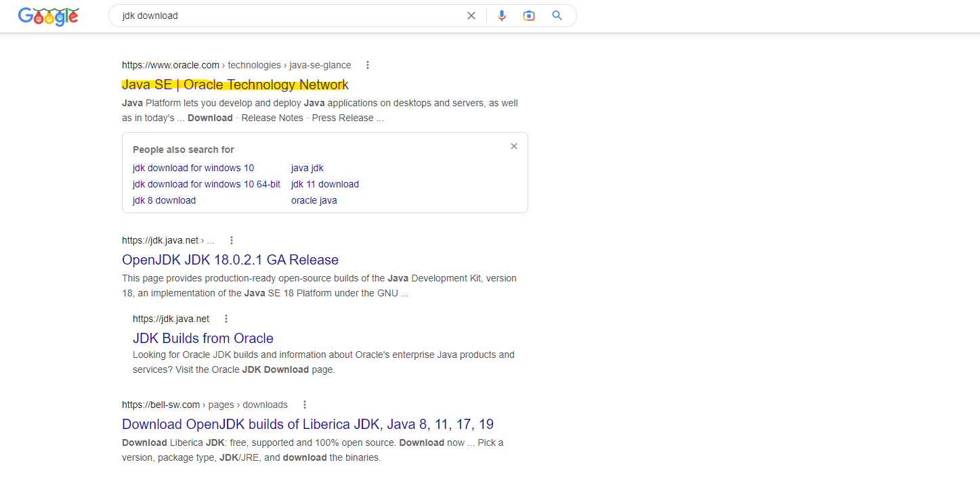Click the https://jdk.java.net › ... URL breadcrumb
980x477 pixels.
pos(168,240)
